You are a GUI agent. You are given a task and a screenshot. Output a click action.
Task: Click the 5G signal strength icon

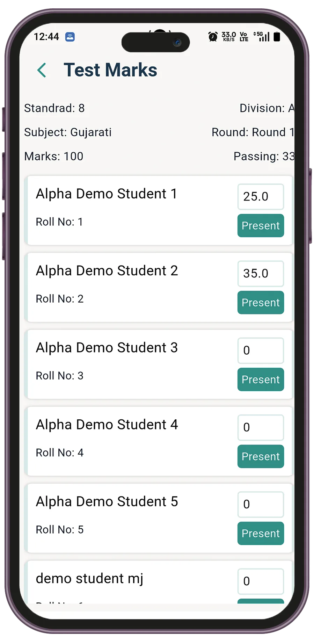pos(262,36)
